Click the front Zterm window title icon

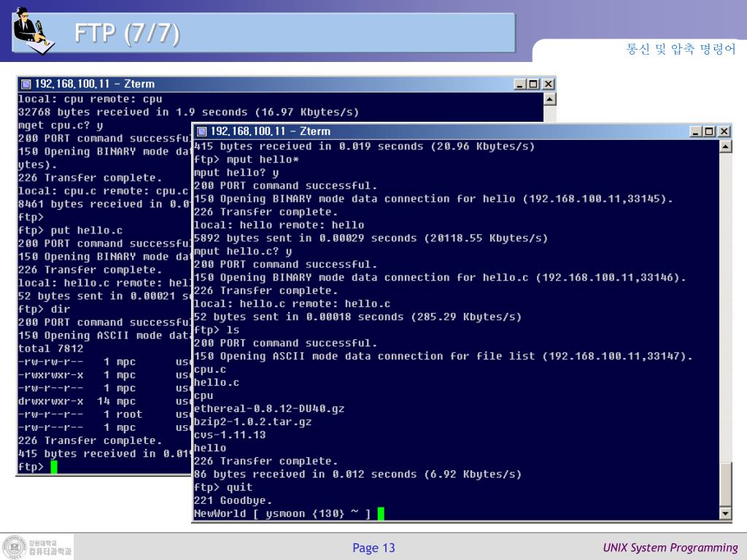tap(201, 131)
